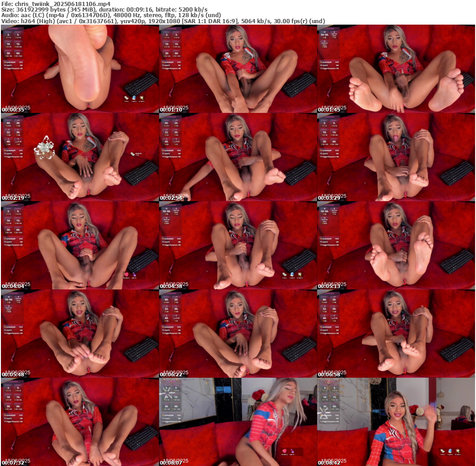Select the thumbnail at 00:07:32

coord(79,422)
